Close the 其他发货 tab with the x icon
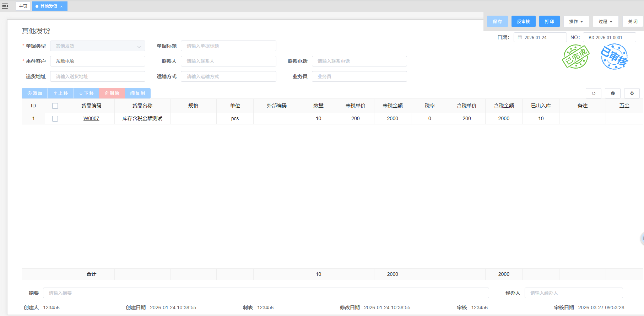The height and width of the screenshot is (316, 644). coord(61,6)
